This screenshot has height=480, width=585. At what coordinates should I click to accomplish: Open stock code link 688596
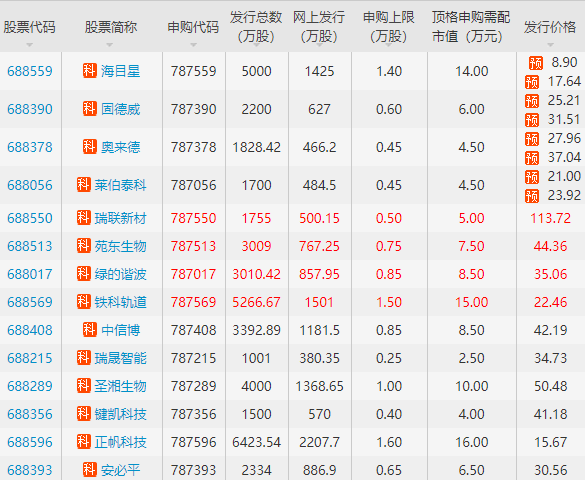[30, 442]
